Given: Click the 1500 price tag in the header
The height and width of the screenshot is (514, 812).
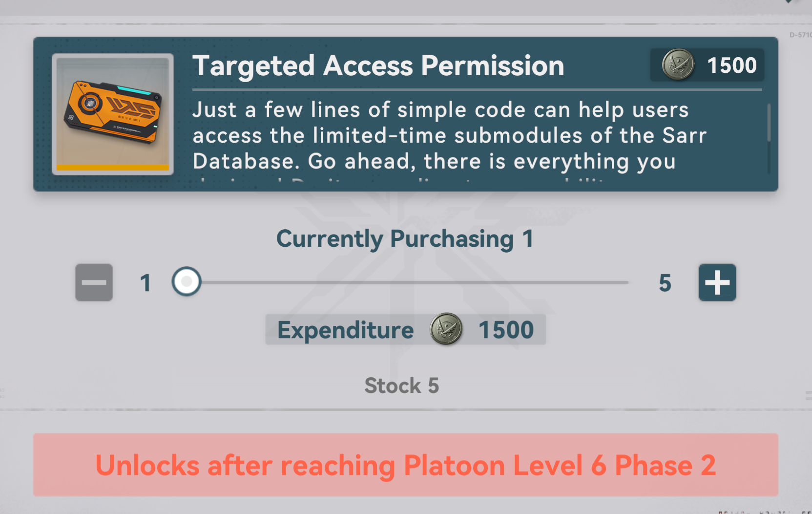Looking at the screenshot, I should tap(708, 65).
